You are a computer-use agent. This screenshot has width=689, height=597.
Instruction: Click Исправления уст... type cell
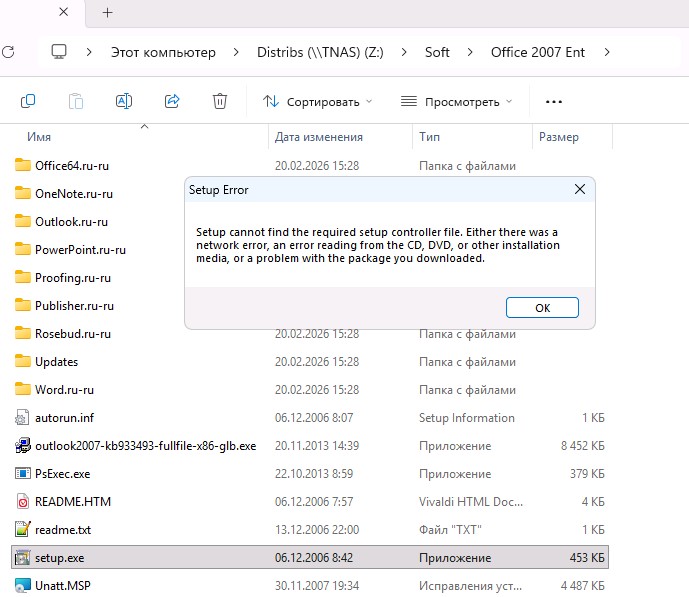click(471, 586)
